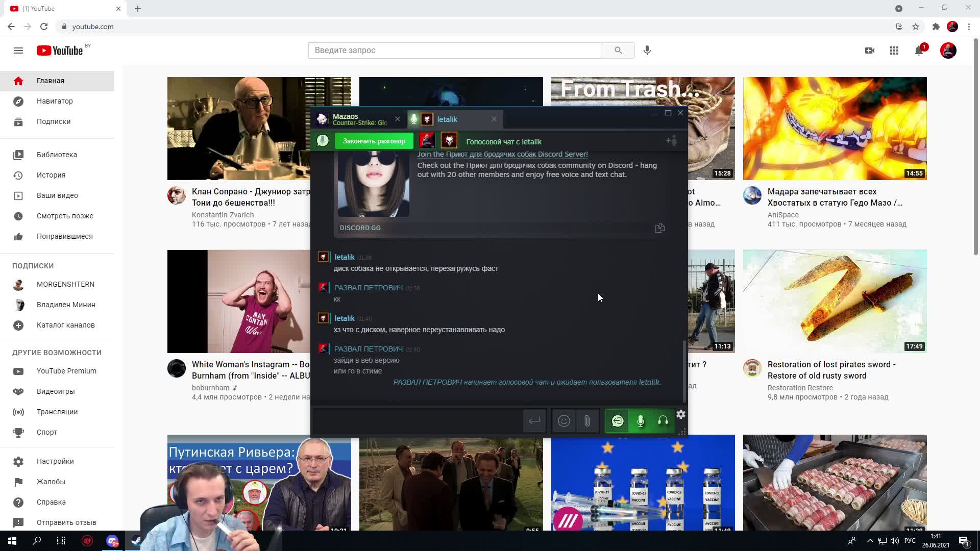
Task: Go to Главная in the sidebar
Action: pyautogui.click(x=57, y=81)
